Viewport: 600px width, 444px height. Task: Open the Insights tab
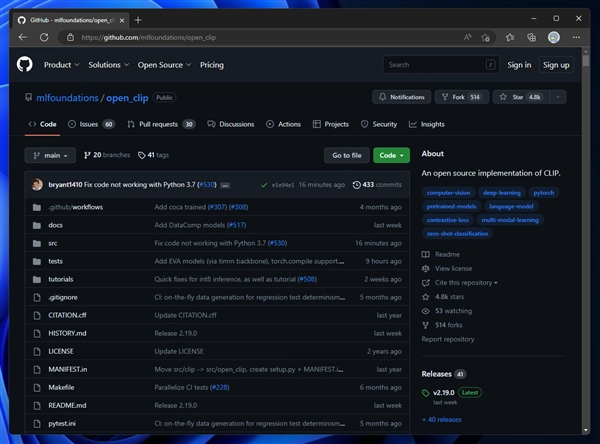click(x=427, y=124)
